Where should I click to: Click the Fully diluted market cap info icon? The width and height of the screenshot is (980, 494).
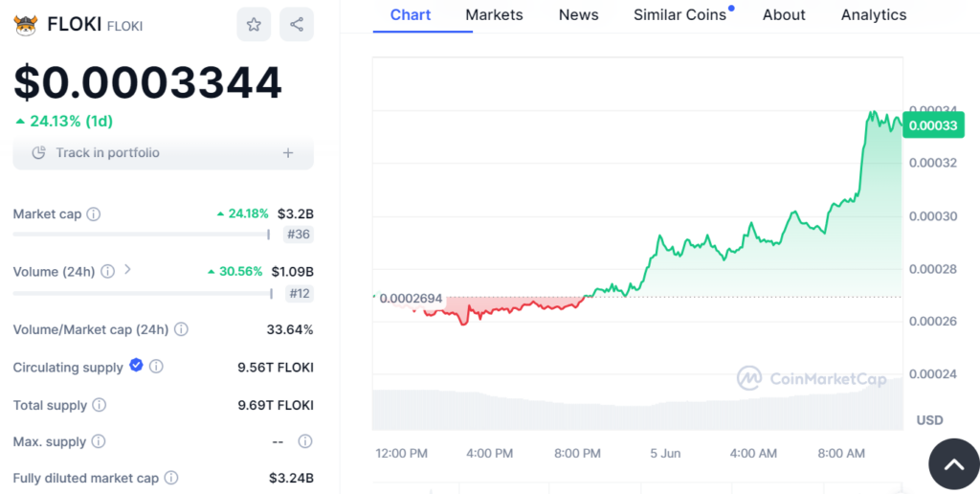point(171,478)
